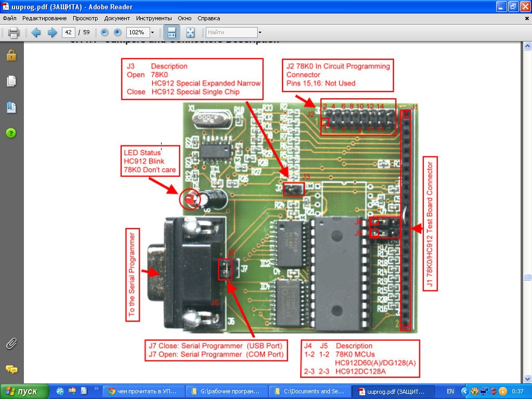This screenshot has width=532, height=399.
Task: Open the Comments panel icon
Action: tap(11, 369)
